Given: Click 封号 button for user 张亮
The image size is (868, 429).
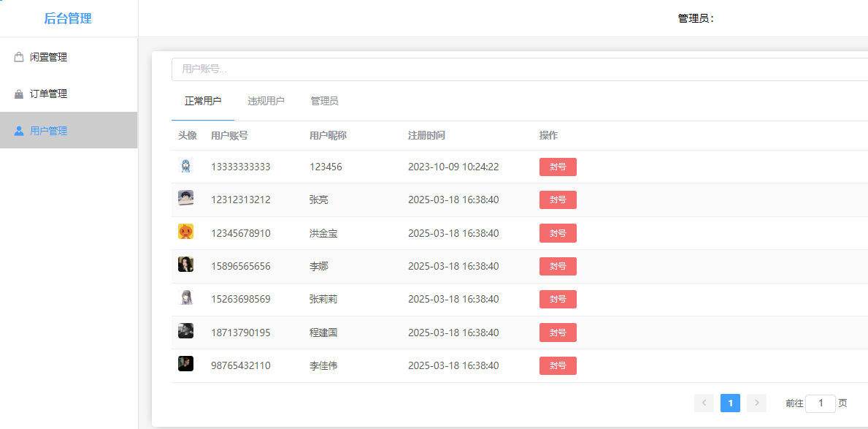Looking at the screenshot, I should click(x=558, y=200).
